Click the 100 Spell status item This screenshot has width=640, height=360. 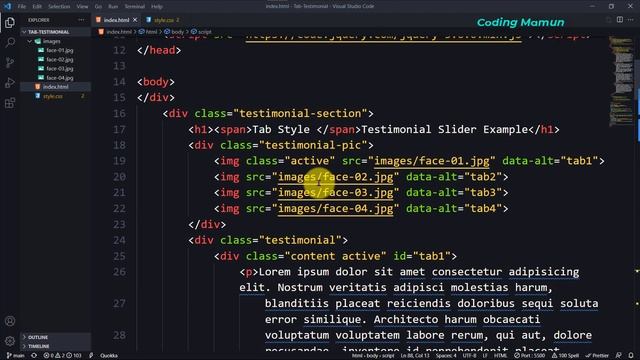click(x=565, y=356)
